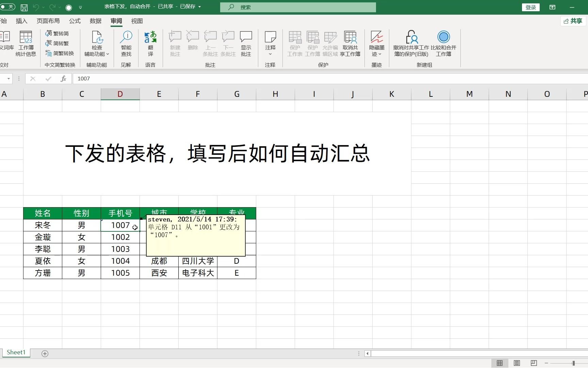
Task: Click 撤消对共享工作簿的保护 icon
Action: click(411, 43)
